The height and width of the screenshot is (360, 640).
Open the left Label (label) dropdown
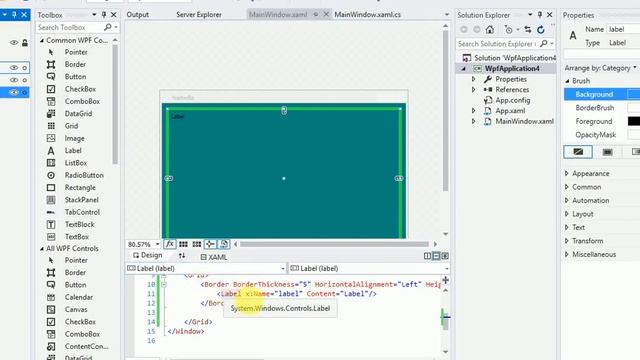click(282, 269)
